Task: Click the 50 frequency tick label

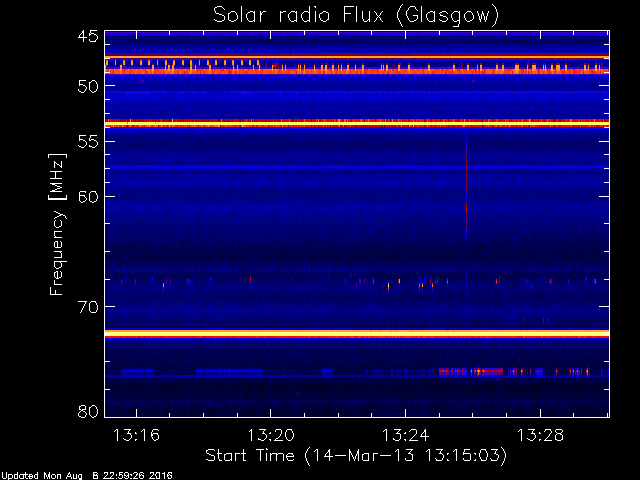Action: 88,86
